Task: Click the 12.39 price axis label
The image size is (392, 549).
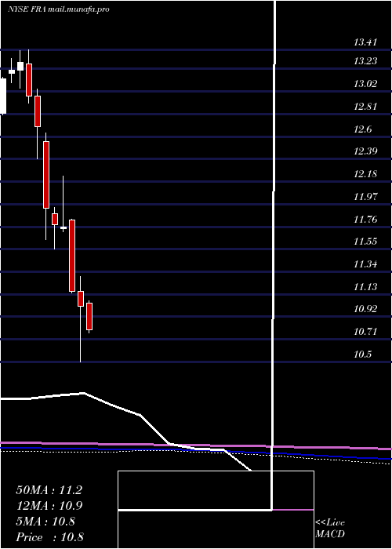Action: [x=365, y=151]
